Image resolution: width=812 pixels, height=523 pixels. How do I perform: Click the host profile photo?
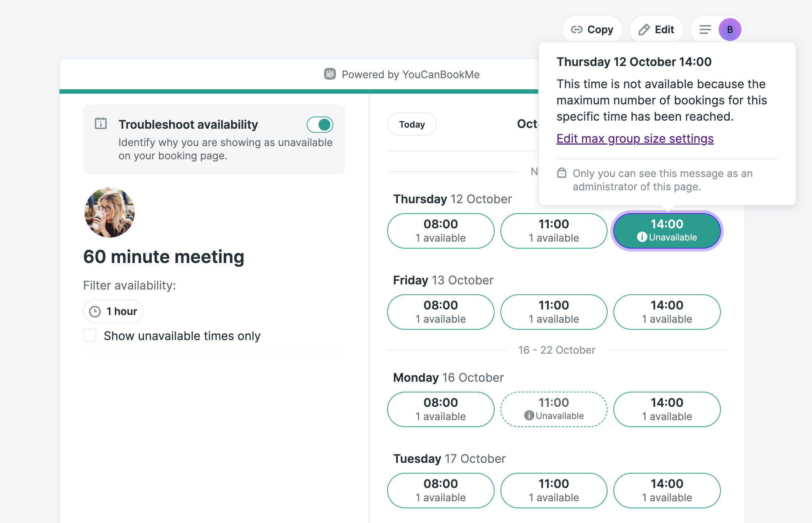(x=110, y=212)
